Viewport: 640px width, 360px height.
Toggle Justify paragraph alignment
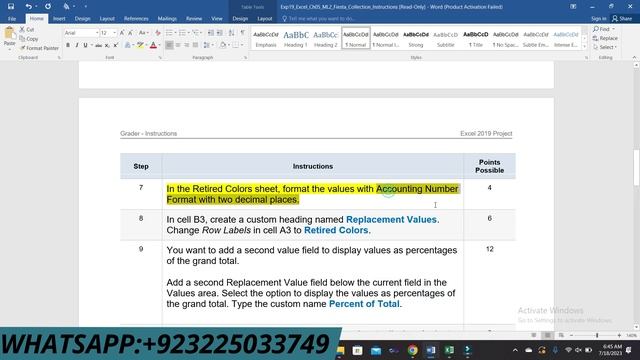(196, 45)
